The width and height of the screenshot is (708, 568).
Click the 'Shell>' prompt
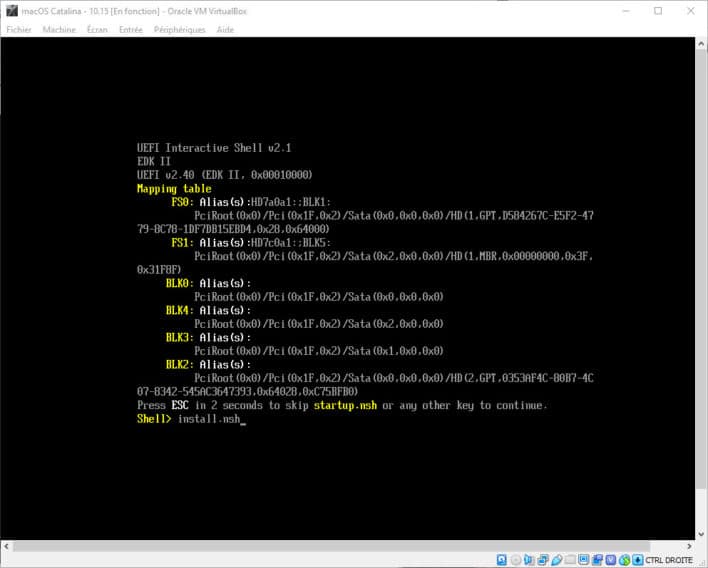pyautogui.click(x=154, y=419)
